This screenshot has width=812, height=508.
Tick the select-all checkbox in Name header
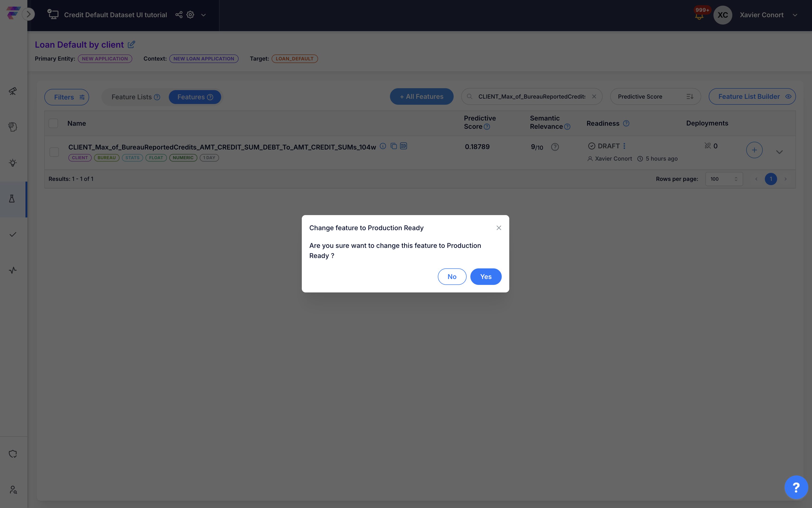(53, 123)
